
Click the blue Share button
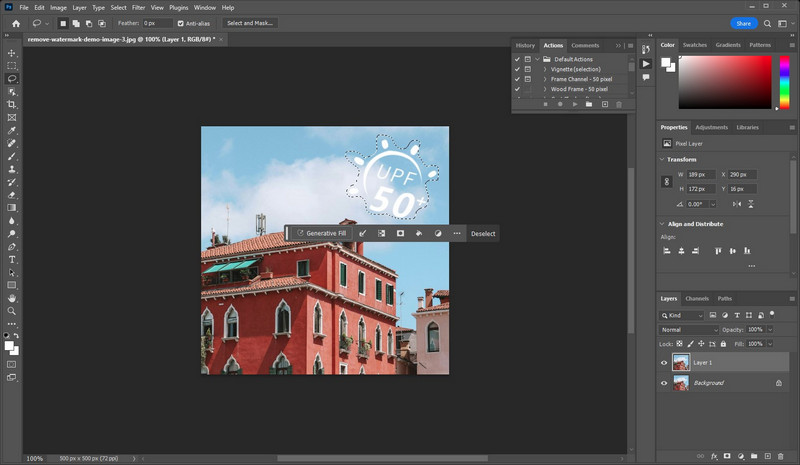click(743, 23)
